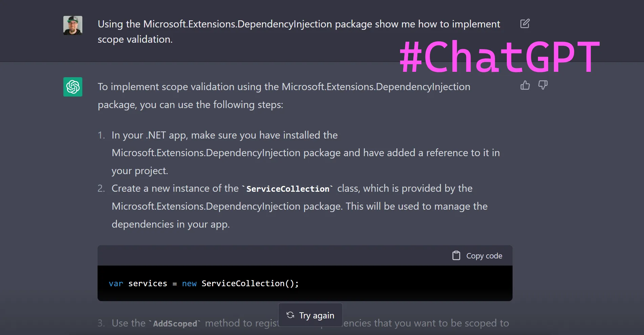Image resolution: width=644 pixels, height=335 pixels.
Task: Click 'ServiceCollection();' in the code snippet
Action: pyautogui.click(x=250, y=284)
